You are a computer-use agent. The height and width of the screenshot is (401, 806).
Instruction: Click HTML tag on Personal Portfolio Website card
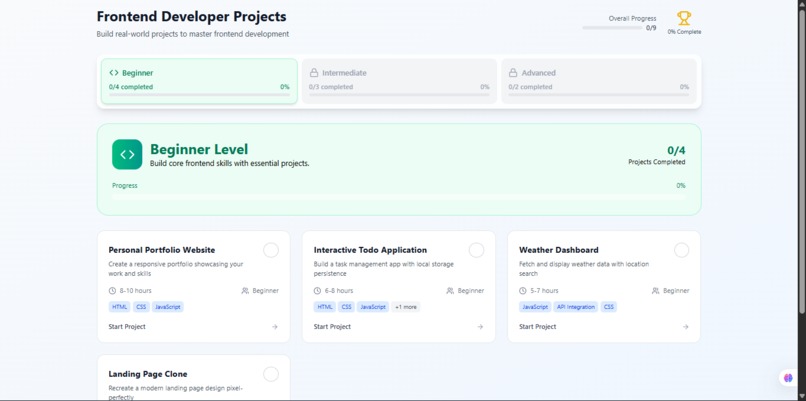[x=119, y=307]
